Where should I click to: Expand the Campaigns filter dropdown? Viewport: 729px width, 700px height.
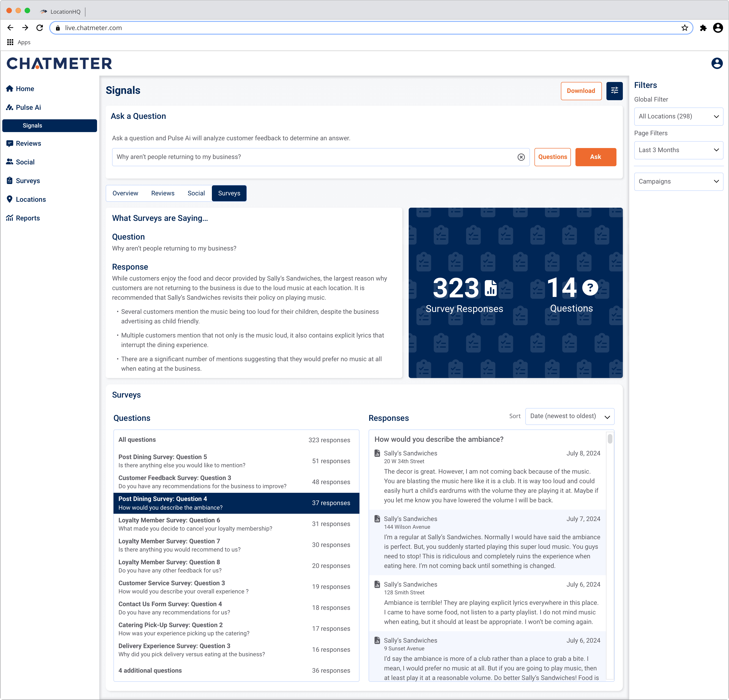point(678,181)
